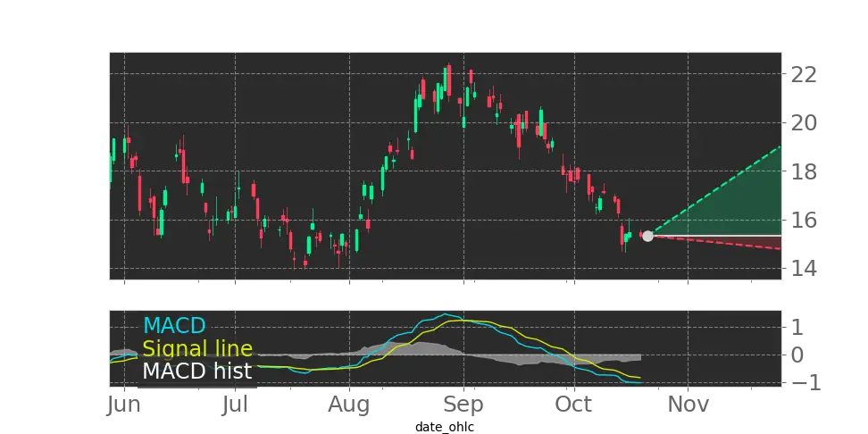Click the green dashed upper forecast line

pyautogui.click(x=714, y=191)
